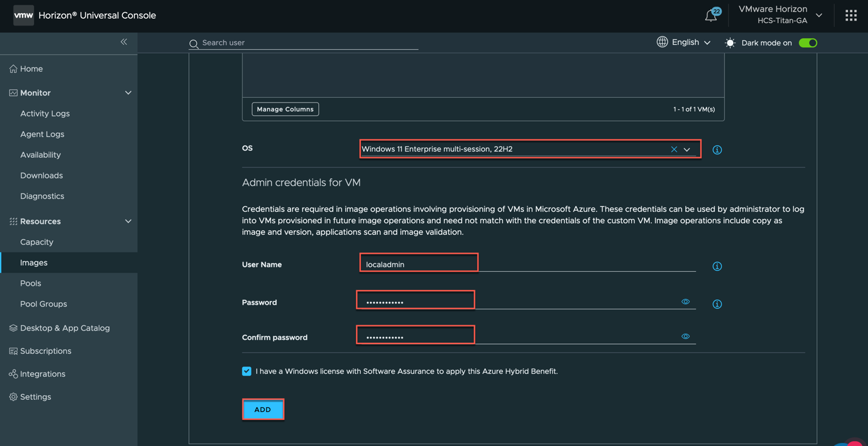
Task: Open info icon next to Password
Action: [717, 304]
